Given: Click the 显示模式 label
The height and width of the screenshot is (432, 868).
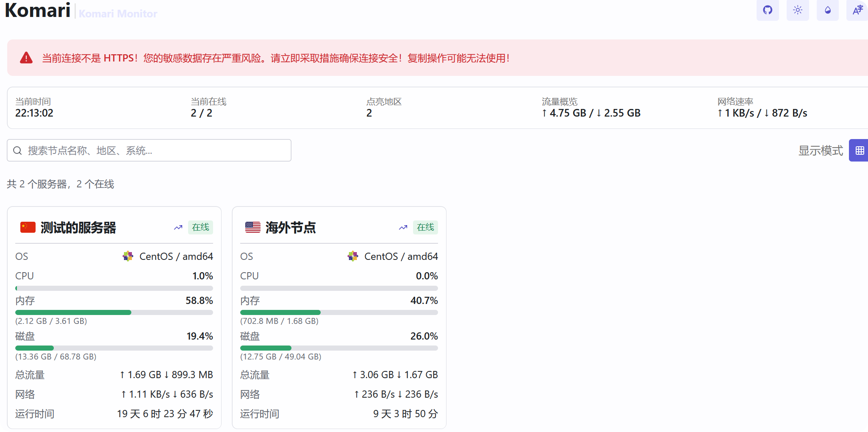Looking at the screenshot, I should [x=821, y=151].
